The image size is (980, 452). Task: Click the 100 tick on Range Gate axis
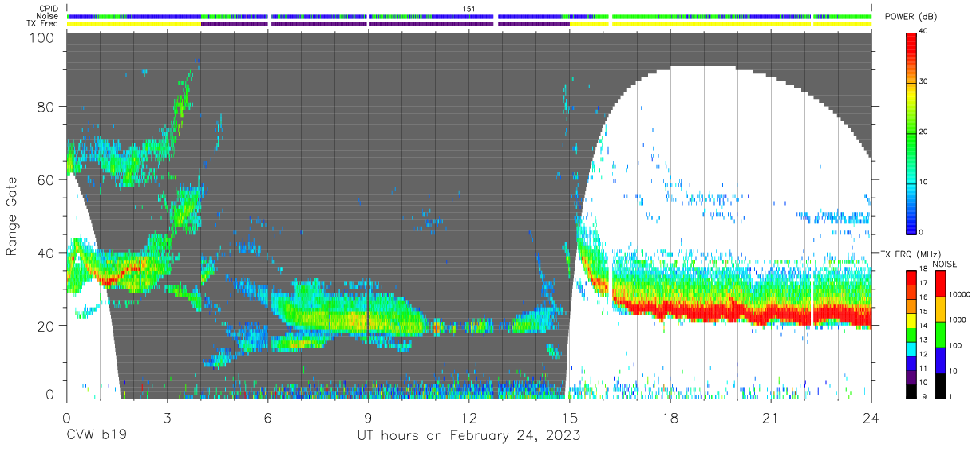tap(41, 37)
